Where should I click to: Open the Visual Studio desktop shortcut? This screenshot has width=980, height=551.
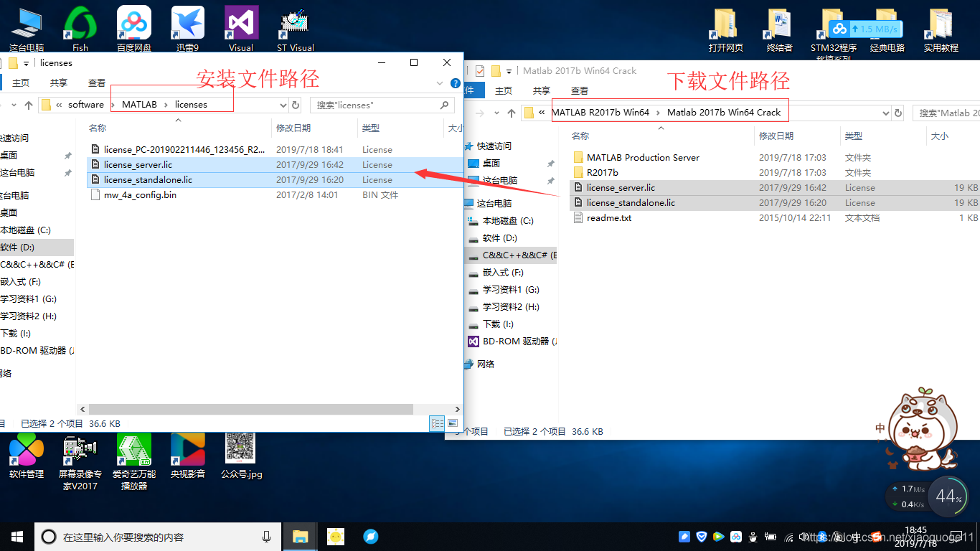point(241,29)
